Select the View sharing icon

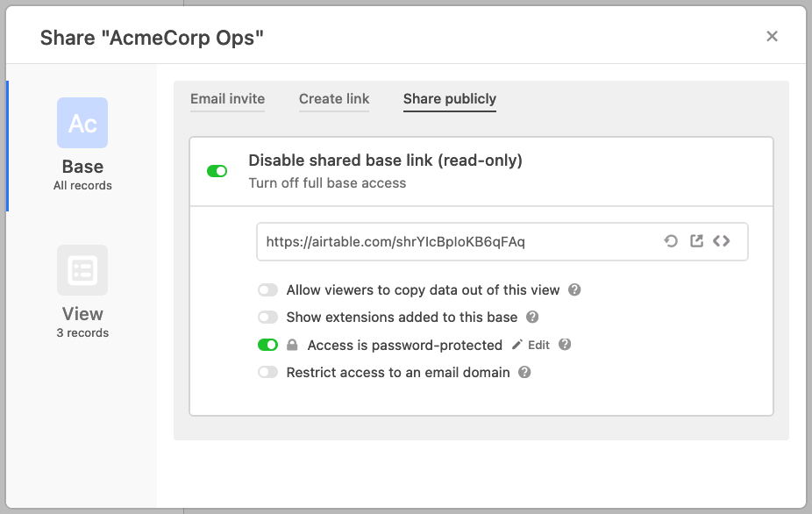[82, 270]
